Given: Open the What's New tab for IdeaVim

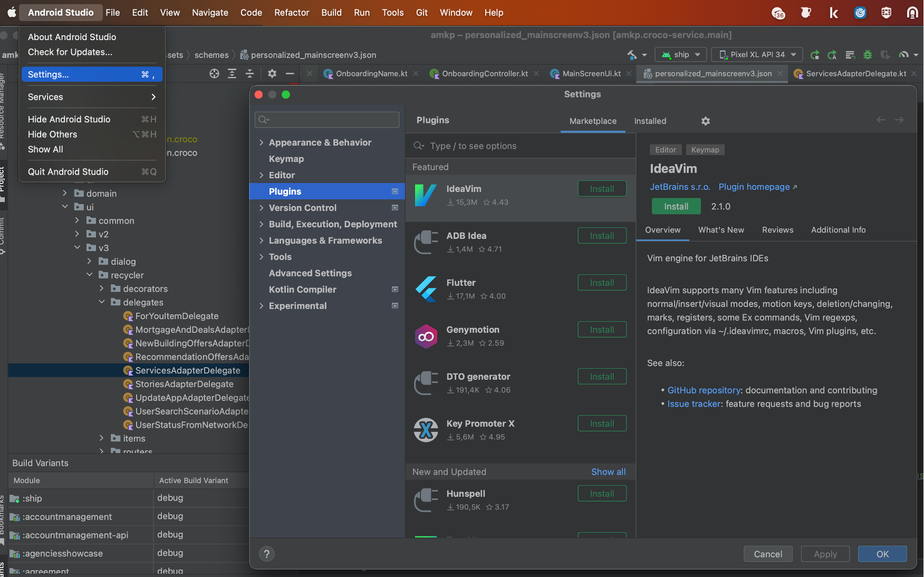Looking at the screenshot, I should 721,230.
